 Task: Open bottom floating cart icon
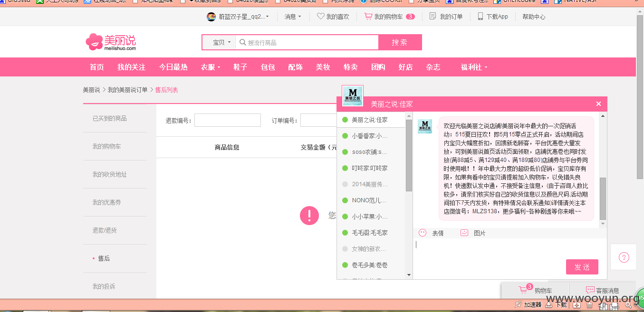(523, 290)
